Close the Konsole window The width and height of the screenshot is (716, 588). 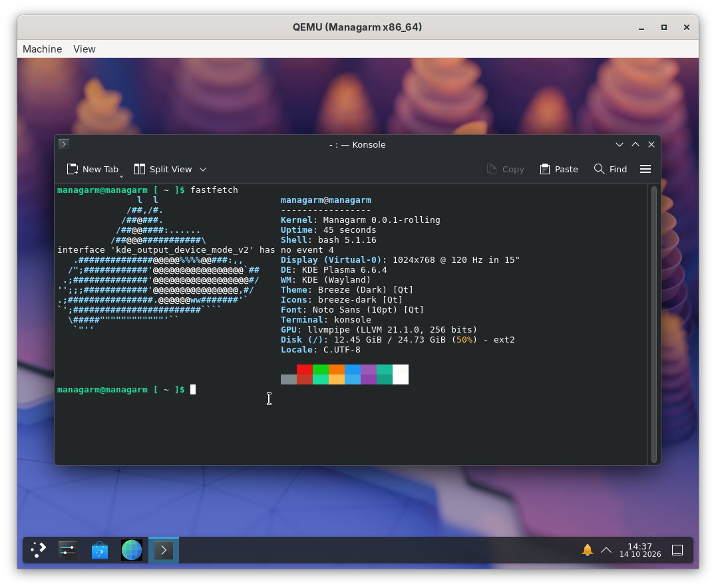pos(651,144)
